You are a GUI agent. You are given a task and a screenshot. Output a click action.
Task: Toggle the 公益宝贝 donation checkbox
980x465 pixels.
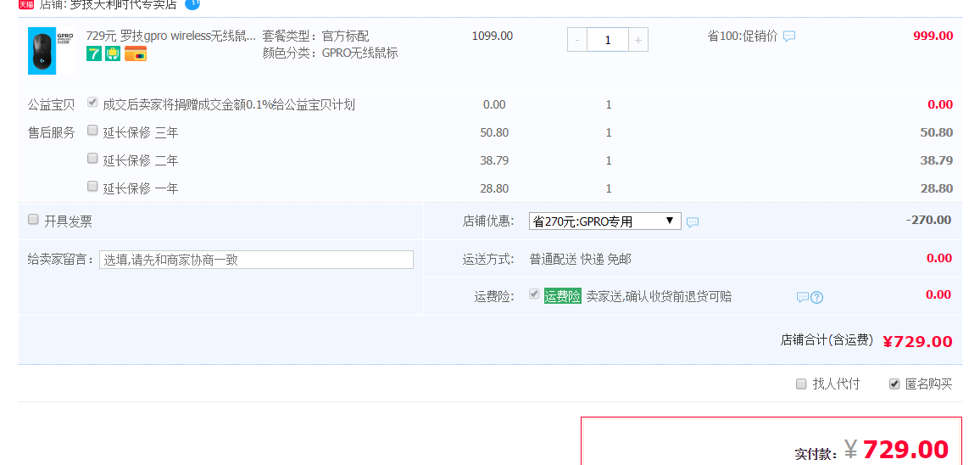click(x=92, y=102)
